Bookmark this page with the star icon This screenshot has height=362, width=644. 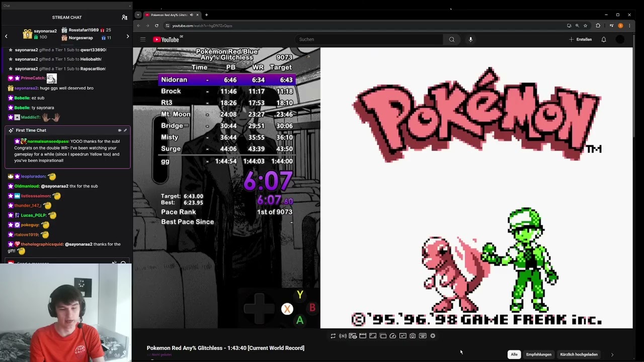click(x=585, y=26)
